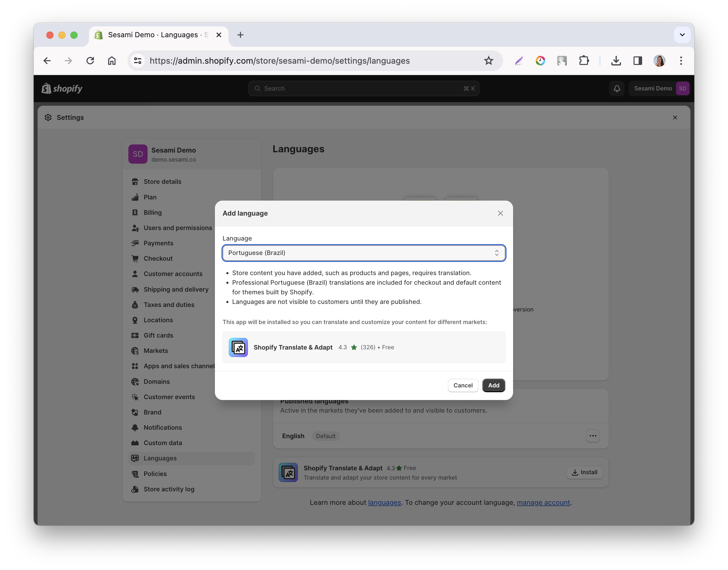Viewport: 728px width, 570px height.
Task: Open the browser extensions puzzle icon
Action: pos(584,61)
